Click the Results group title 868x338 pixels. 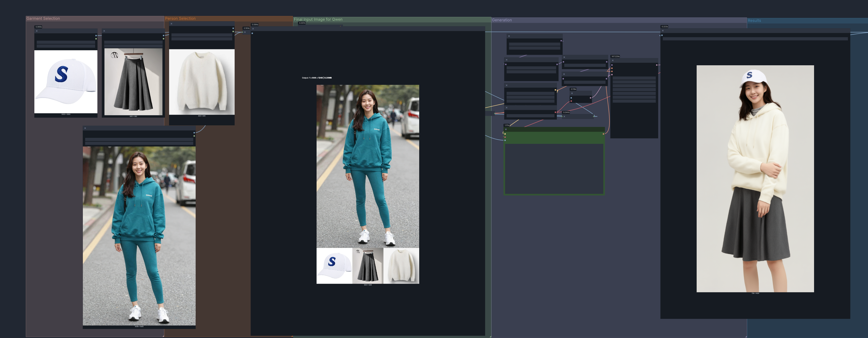[754, 20]
